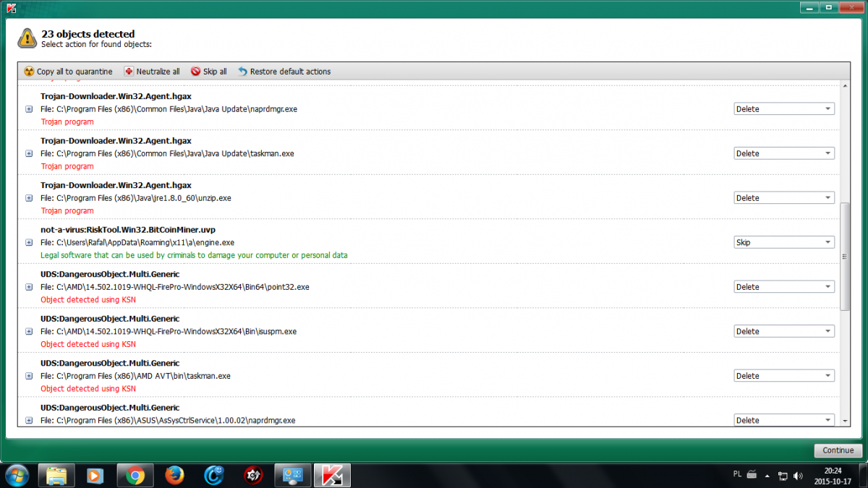The image size is (868, 488).
Task: Expand details for naprdmgr.exe in Java Update
Action: click(29, 109)
